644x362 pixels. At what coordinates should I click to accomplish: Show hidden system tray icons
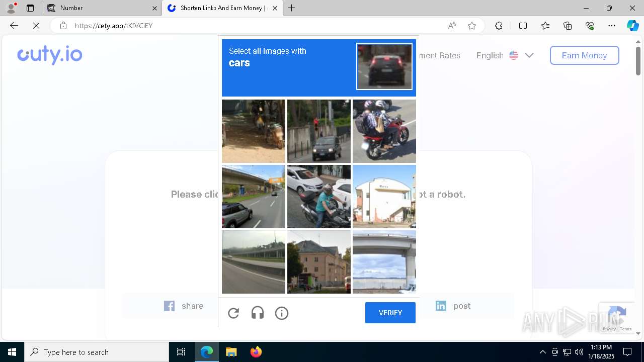click(542, 352)
